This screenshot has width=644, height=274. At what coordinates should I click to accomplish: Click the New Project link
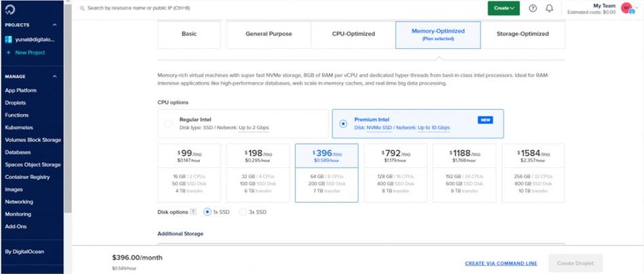point(30,52)
